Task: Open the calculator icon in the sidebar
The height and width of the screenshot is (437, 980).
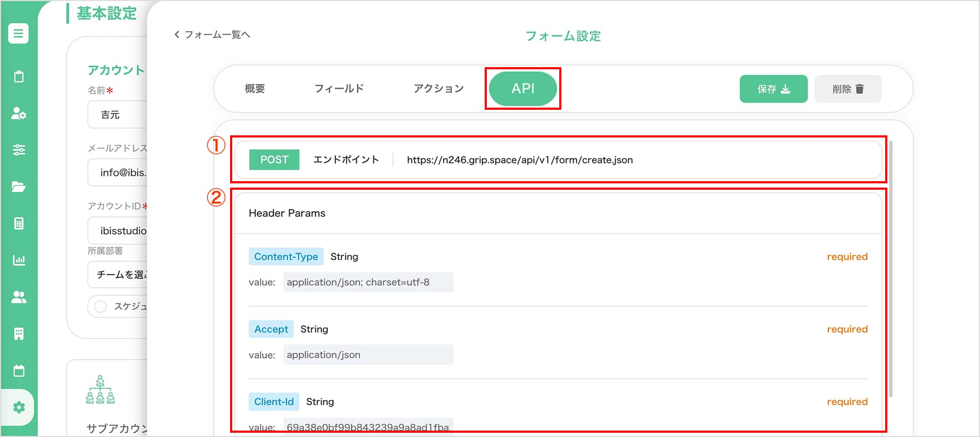Action: [x=19, y=223]
